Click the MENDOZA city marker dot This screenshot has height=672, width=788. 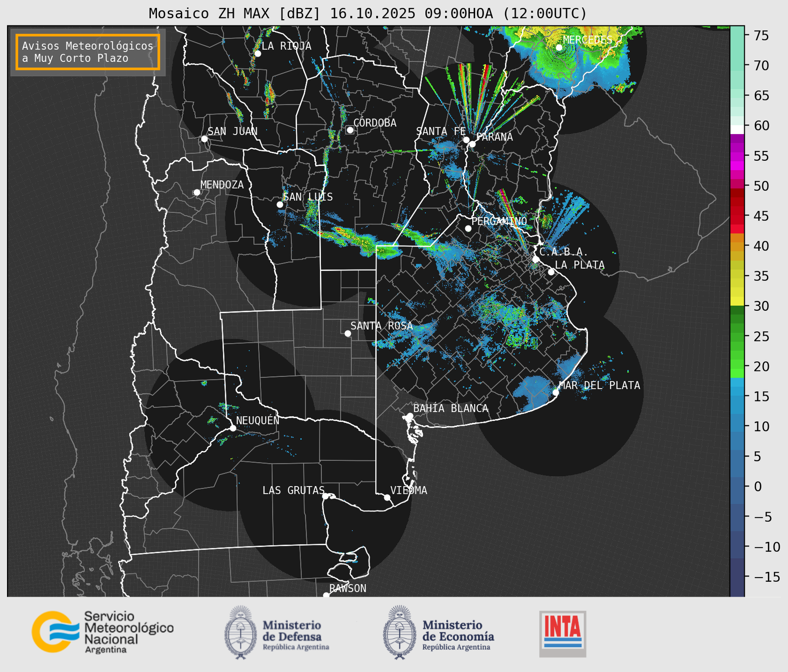tap(197, 193)
